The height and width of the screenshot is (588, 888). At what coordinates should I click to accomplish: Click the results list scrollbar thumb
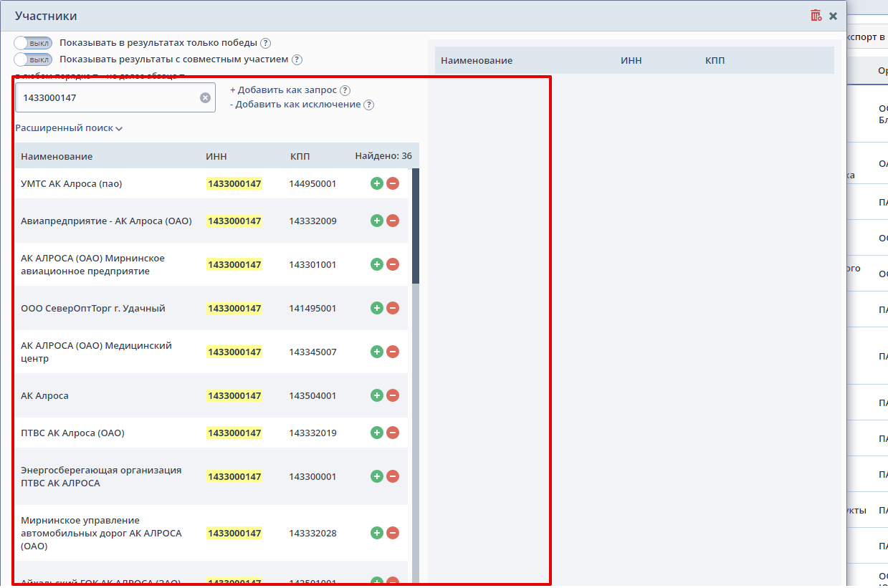click(416, 226)
